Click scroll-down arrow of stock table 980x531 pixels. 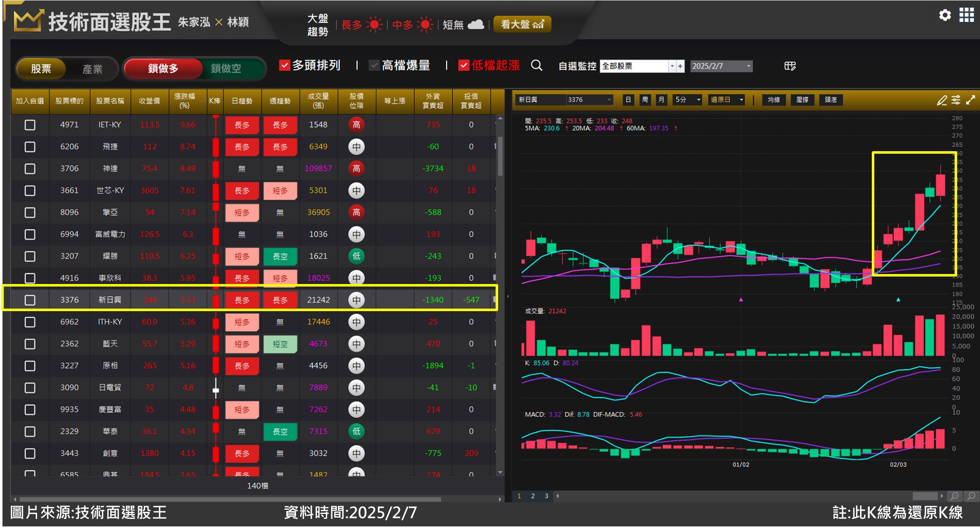pyautogui.click(x=500, y=473)
